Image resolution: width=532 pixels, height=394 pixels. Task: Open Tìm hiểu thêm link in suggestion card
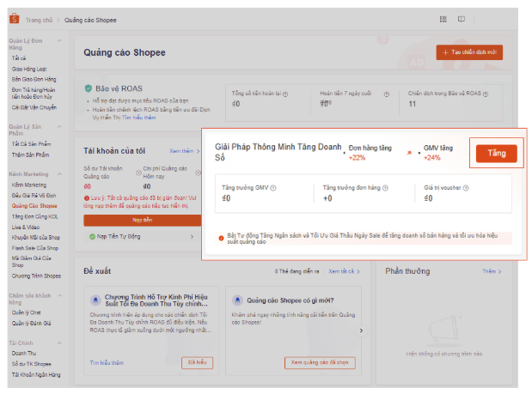107,362
